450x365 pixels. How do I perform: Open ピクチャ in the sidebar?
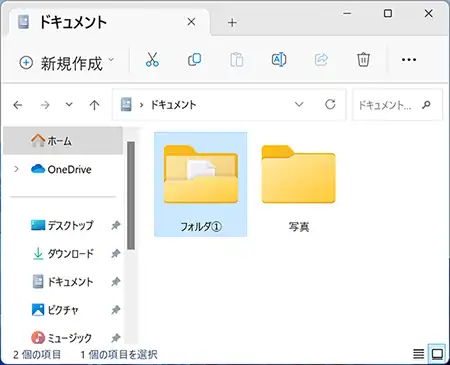tap(55, 310)
